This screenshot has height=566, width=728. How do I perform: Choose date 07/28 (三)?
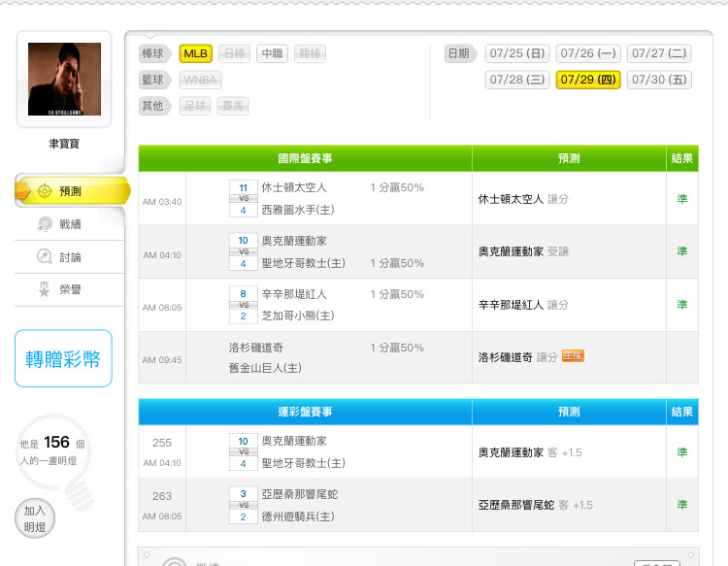[x=517, y=80]
